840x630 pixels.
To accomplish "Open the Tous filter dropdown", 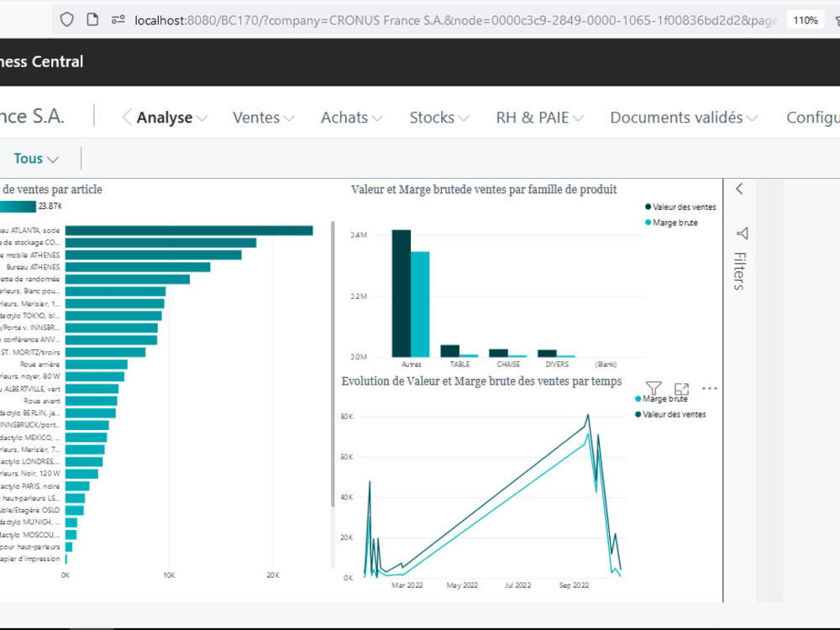I will (36, 159).
